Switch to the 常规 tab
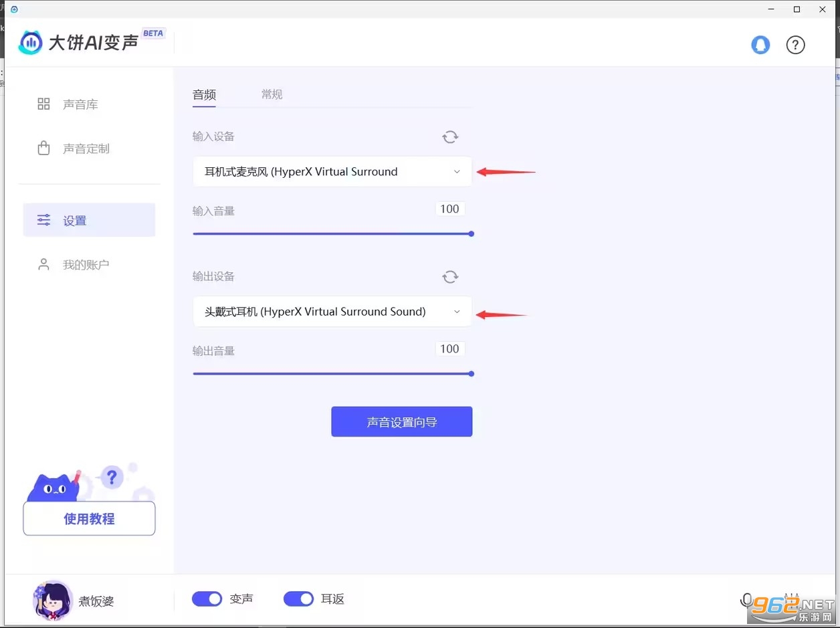 (272, 94)
